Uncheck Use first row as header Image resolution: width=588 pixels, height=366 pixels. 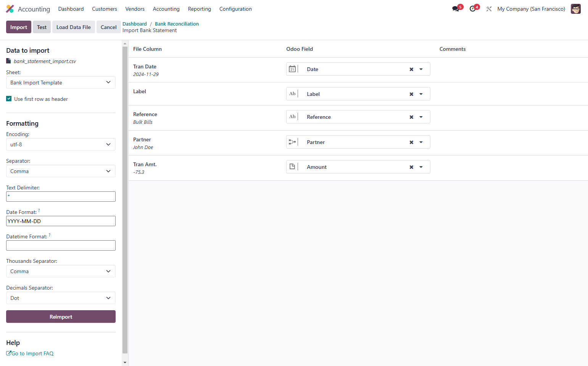[x=9, y=99]
